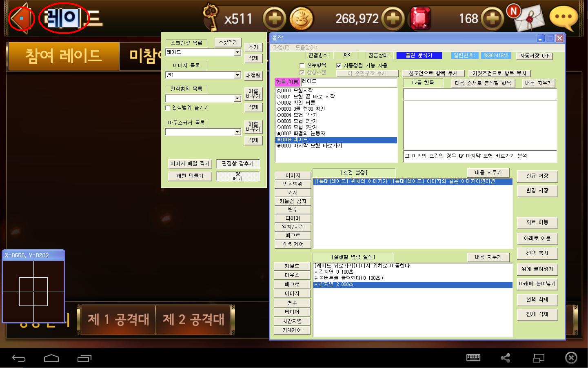This screenshot has height=368, width=588.
Task: Toggle the 자동정렬 기능 사용 checkbox
Action: coord(339,66)
